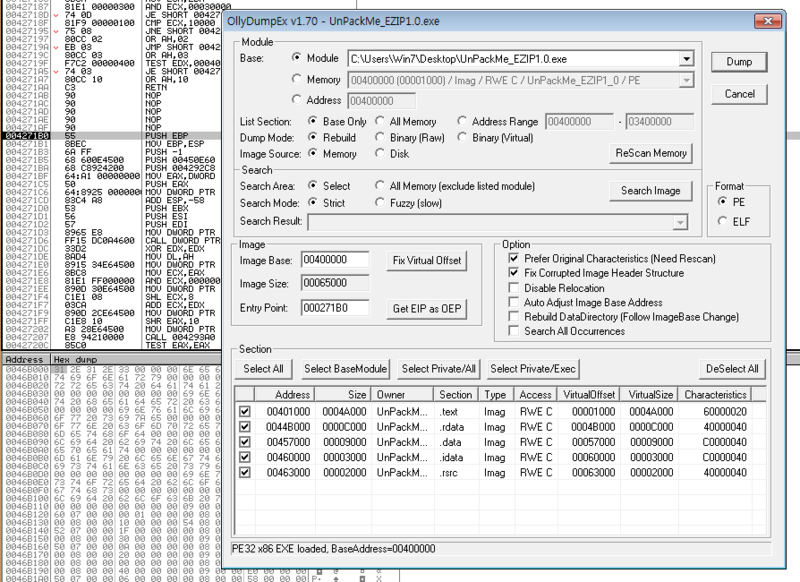Set image source to Disk
This screenshot has width=800, height=582.
tap(380, 153)
